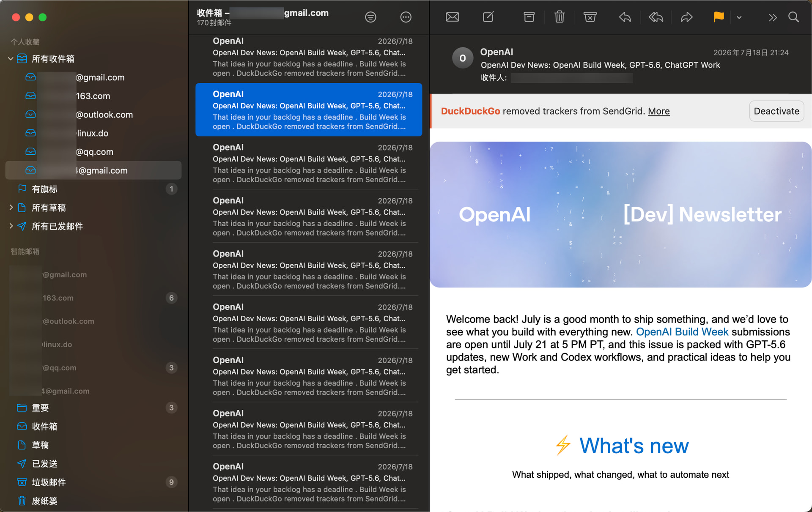Viewport: 812px width, 512px height.
Task: Open the OpenAI Build Week link
Action: tap(682, 332)
